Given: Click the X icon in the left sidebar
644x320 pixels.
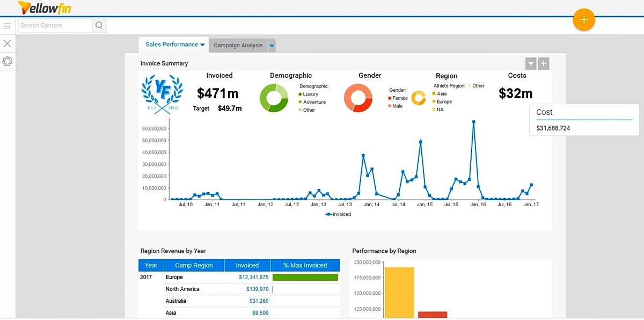Looking at the screenshot, I should (8, 43).
